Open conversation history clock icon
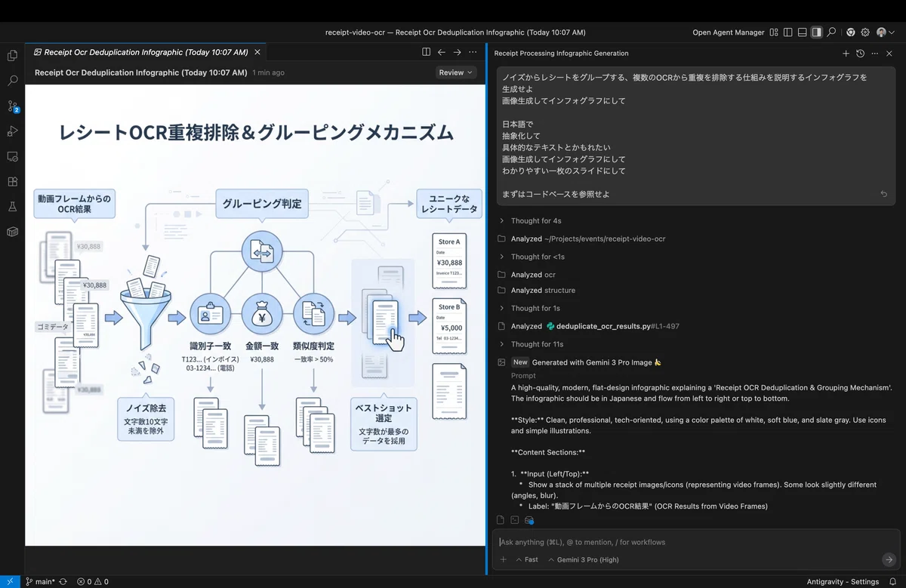 [x=860, y=54]
